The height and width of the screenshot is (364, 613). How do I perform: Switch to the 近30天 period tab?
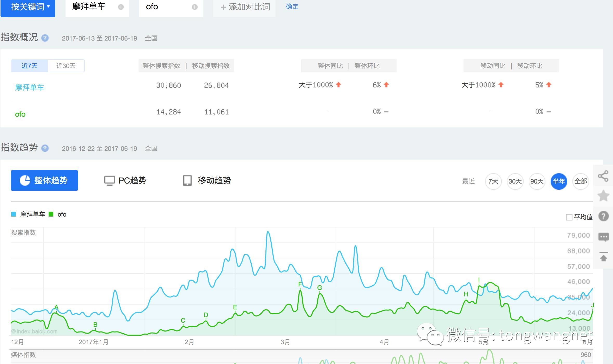(x=66, y=66)
